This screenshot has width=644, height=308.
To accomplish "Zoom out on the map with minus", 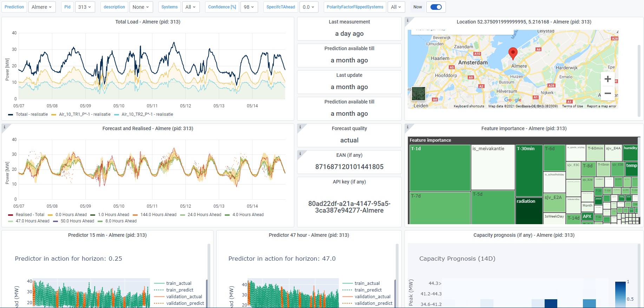I will click(x=607, y=93).
